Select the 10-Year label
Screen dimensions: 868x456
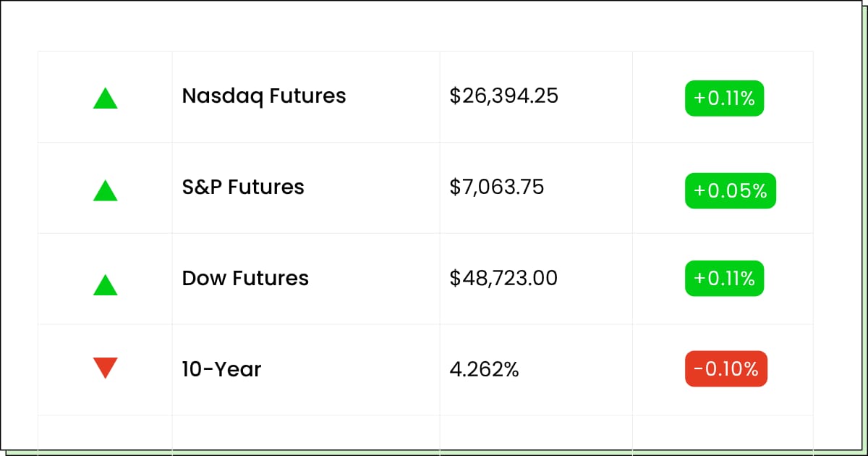coord(221,369)
